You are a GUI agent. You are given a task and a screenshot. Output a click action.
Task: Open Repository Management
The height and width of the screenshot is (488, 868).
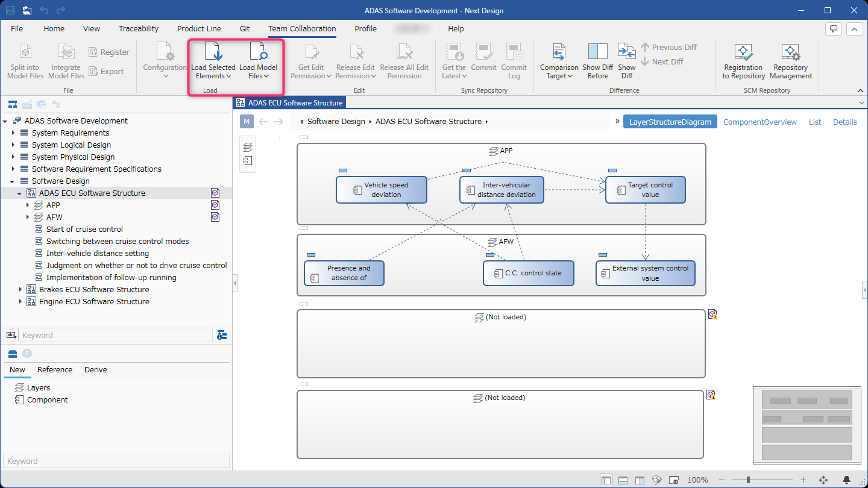click(791, 51)
